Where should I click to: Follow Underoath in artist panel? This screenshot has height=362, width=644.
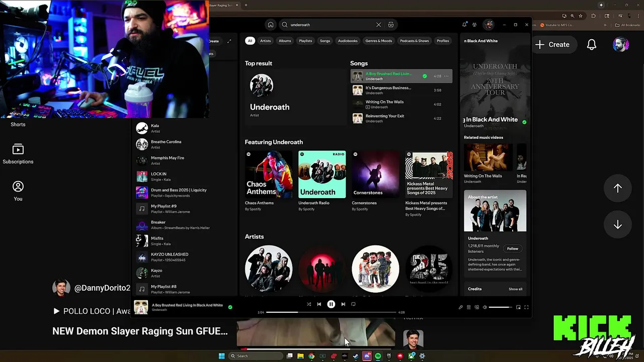[513, 248]
